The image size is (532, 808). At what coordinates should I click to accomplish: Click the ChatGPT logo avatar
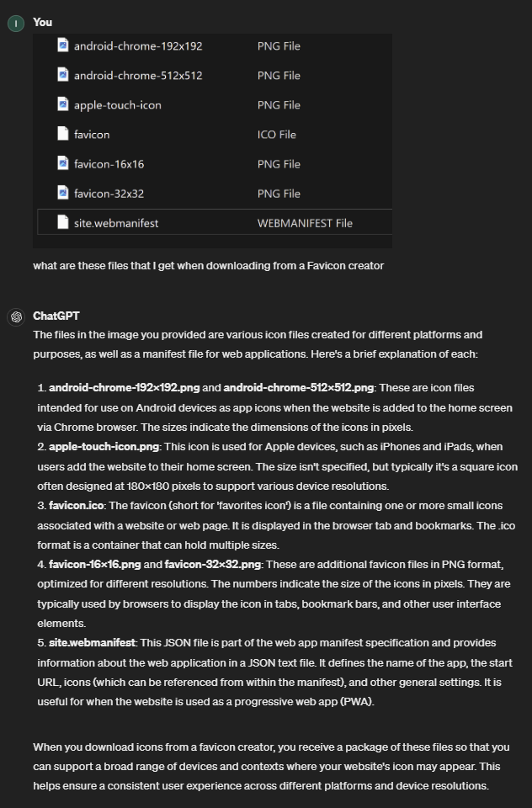(x=15, y=316)
